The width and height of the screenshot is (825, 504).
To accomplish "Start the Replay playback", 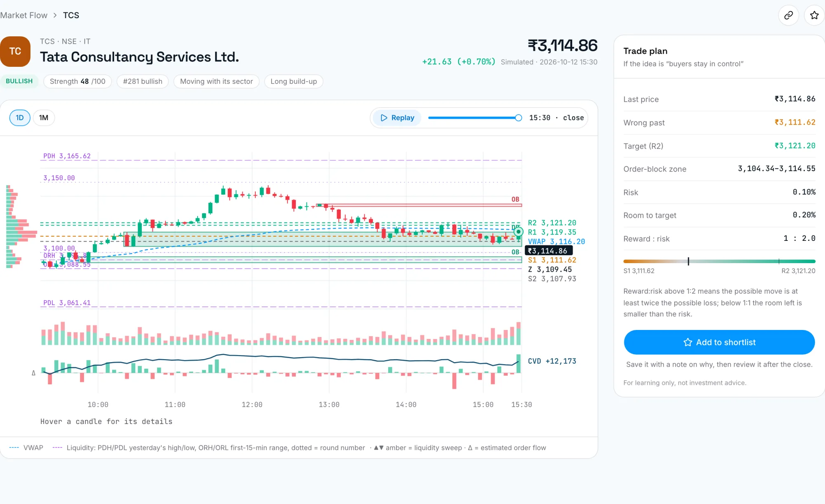I will pos(397,118).
